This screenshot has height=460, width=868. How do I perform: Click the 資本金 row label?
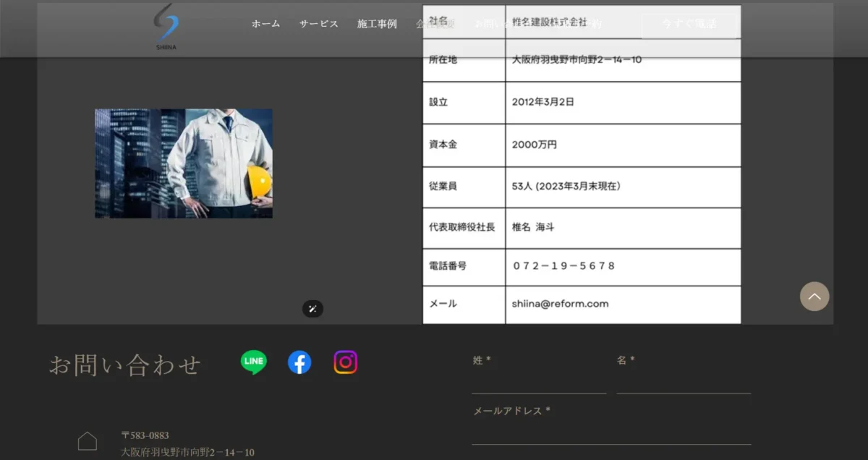[x=443, y=145]
